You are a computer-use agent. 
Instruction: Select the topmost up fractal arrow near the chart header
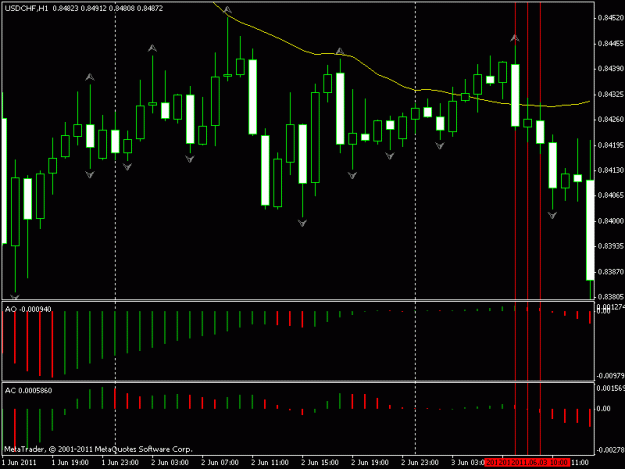click(x=227, y=10)
